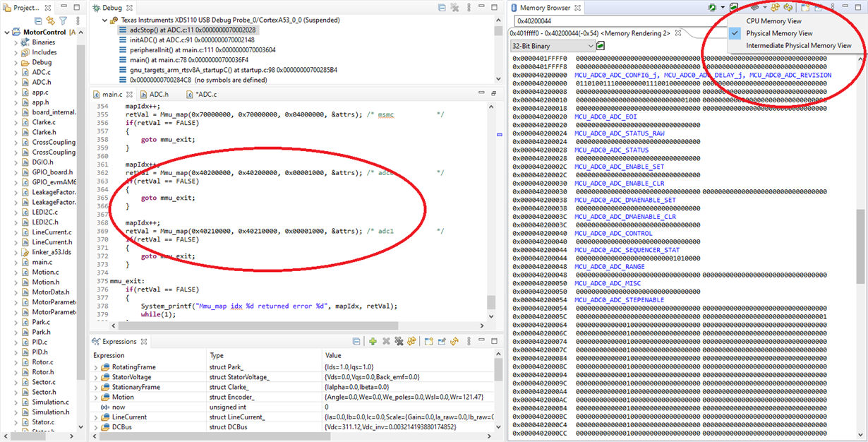Collapse Texas Instruments XDS110 debug probe node
868x442 pixels.
point(104,20)
